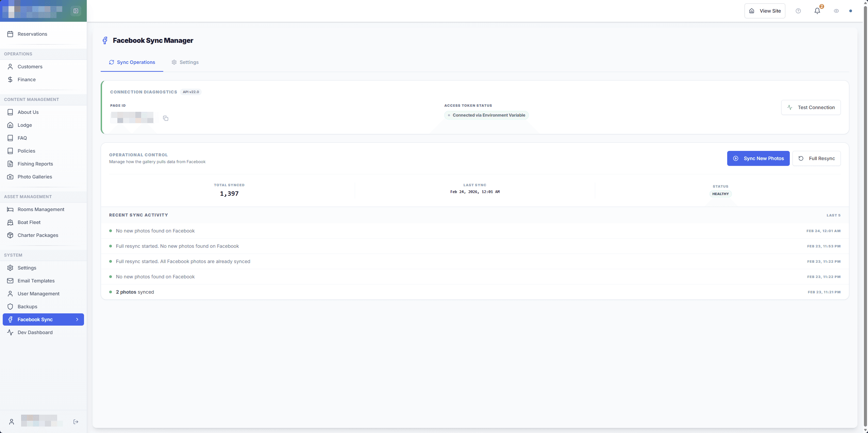Sign out using the logout icon
The width and height of the screenshot is (868, 433).
click(76, 421)
